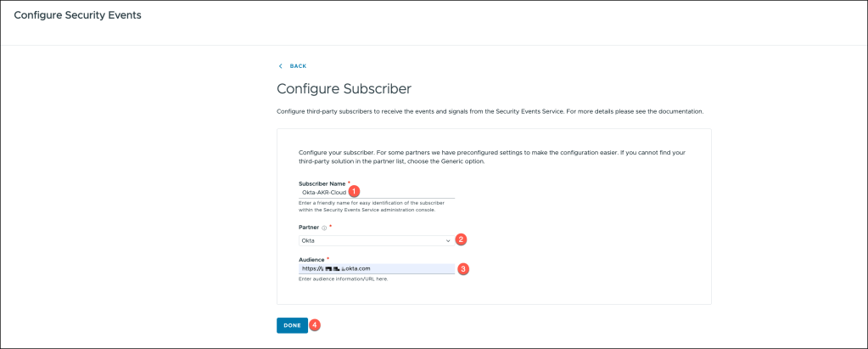Go back using the BACK link
868x349 pixels.
[x=298, y=65]
